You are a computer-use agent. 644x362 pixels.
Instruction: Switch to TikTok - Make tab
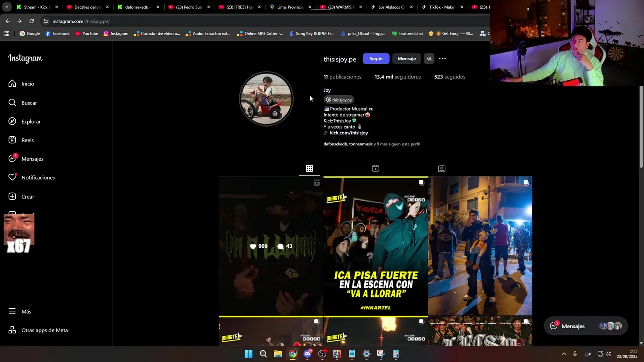(x=442, y=7)
